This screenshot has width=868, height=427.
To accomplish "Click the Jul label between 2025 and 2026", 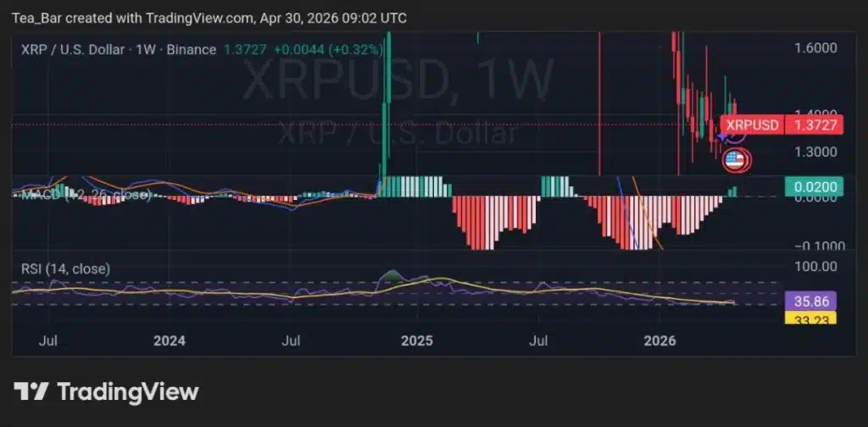I will pos(538,341).
